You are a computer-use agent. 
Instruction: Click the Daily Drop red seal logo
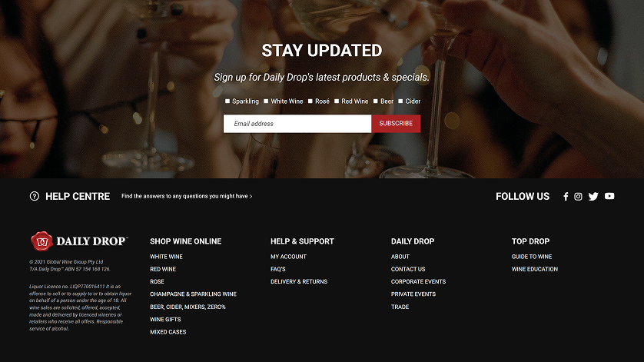pos(42,241)
